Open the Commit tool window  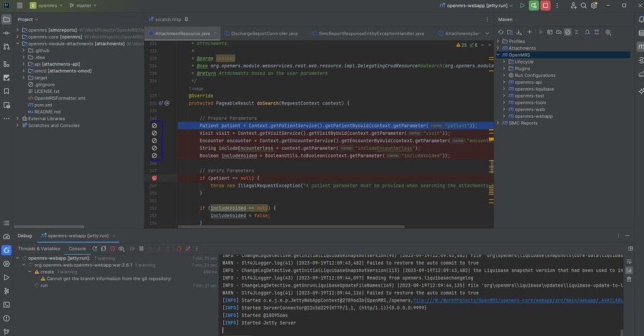tap(6, 33)
